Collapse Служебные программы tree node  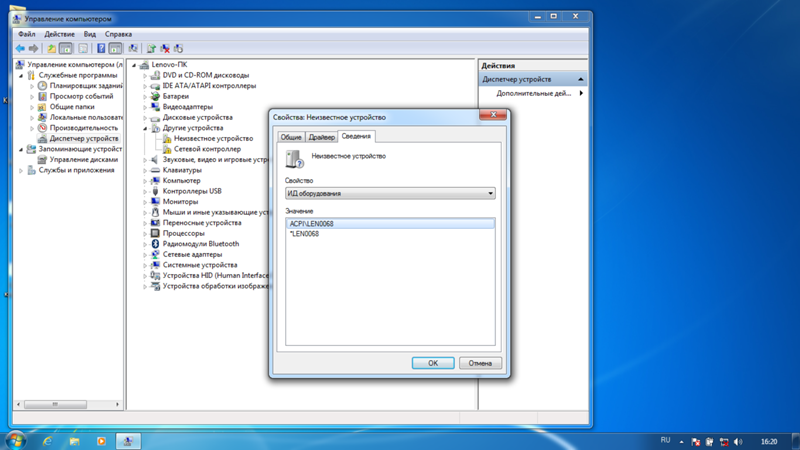(21, 76)
